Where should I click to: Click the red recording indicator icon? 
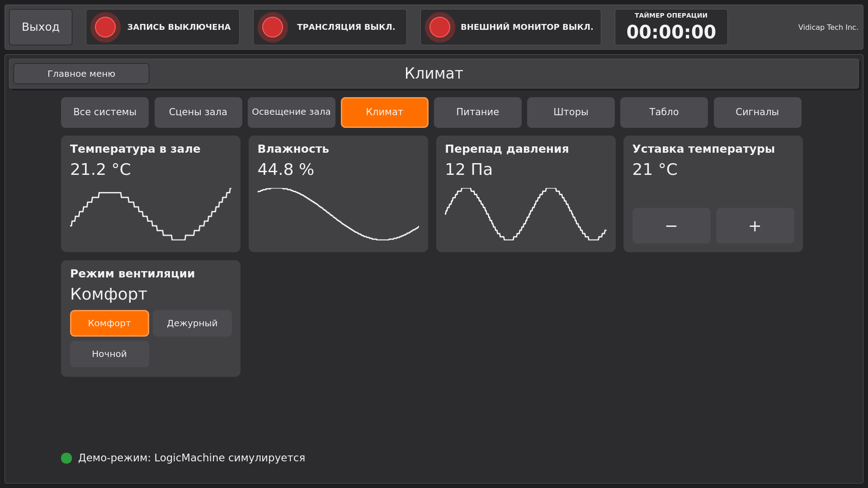click(x=105, y=27)
